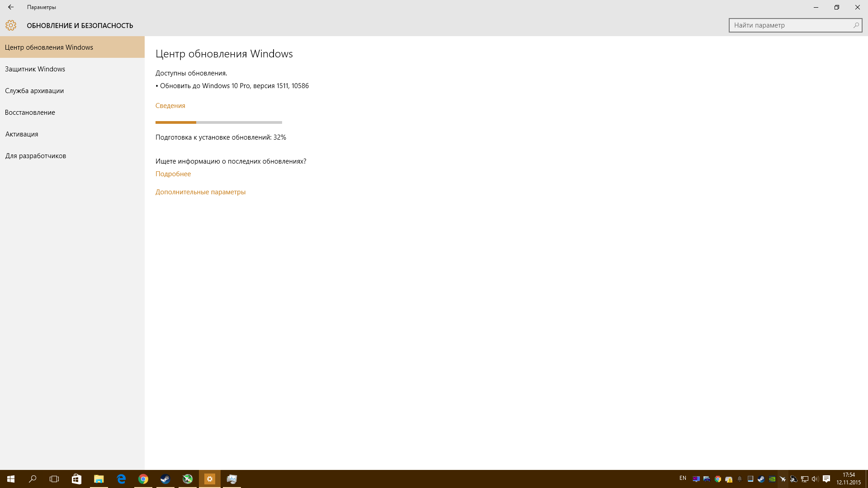
Task: Select Защитник Windows in the sidebar
Action: coord(35,69)
